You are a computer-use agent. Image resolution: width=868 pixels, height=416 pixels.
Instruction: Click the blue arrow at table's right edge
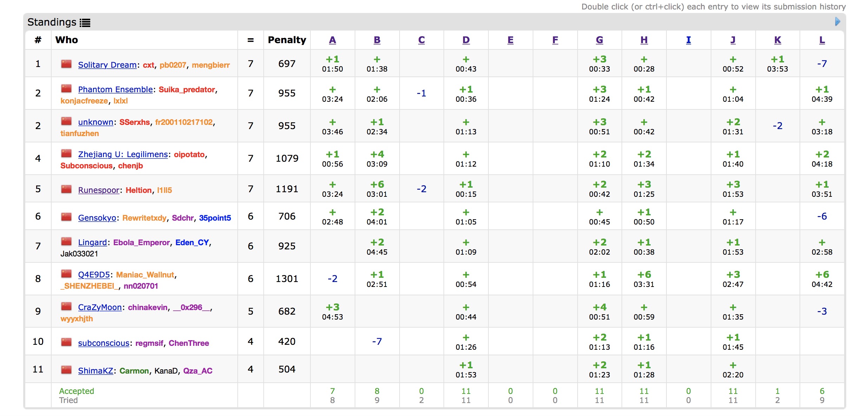tap(837, 22)
